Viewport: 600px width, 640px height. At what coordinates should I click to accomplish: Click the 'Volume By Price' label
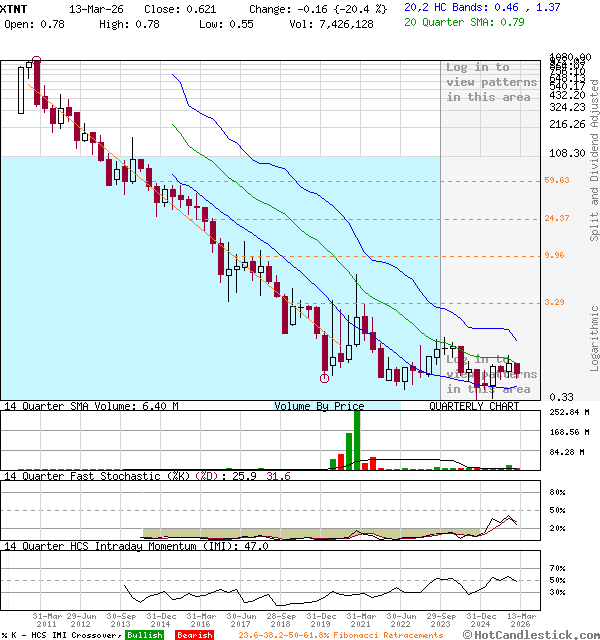click(x=319, y=406)
